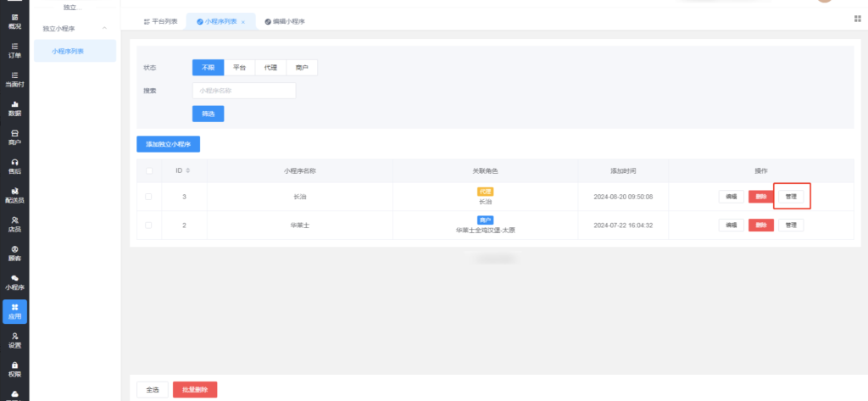Click the 小程序名称 search input field
The height and width of the screenshot is (401, 868).
pos(244,91)
